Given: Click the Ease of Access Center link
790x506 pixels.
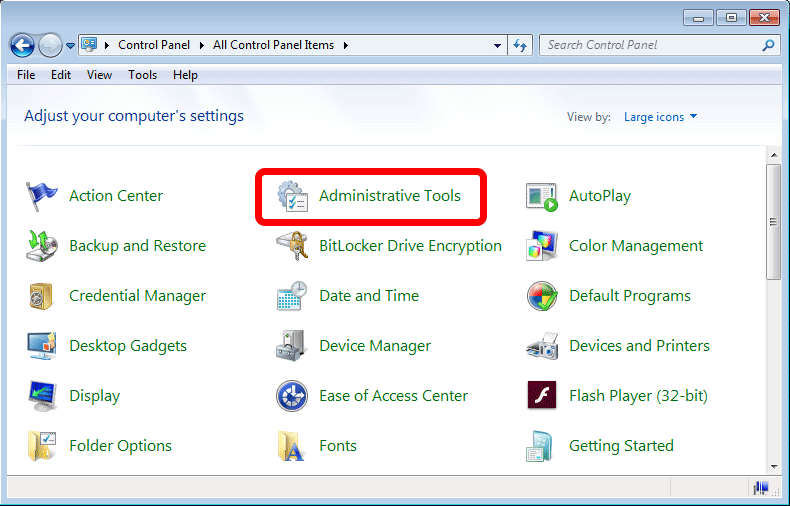Looking at the screenshot, I should [393, 396].
